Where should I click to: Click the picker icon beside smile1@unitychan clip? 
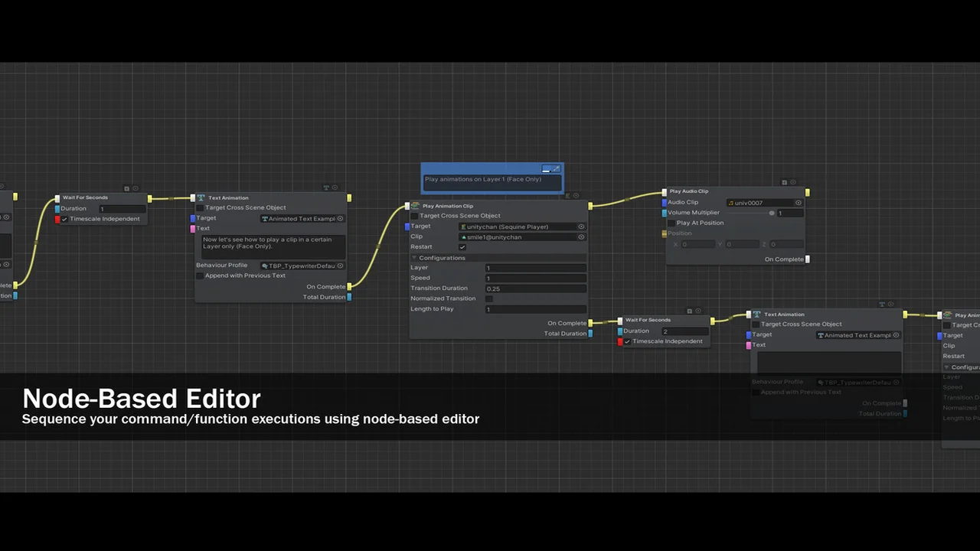point(581,237)
